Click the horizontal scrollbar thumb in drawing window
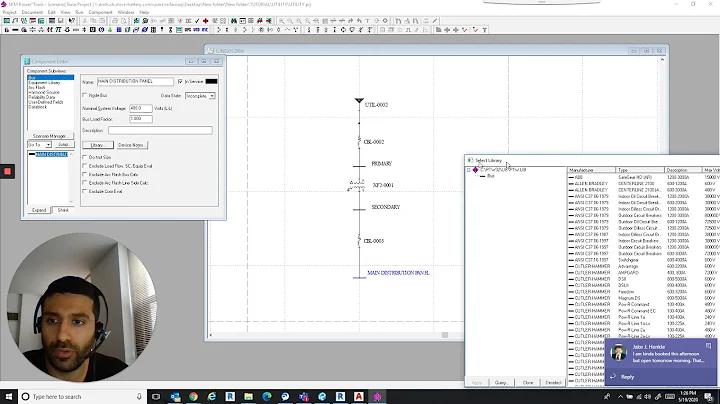The image size is (720, 404). pos(444,335)
